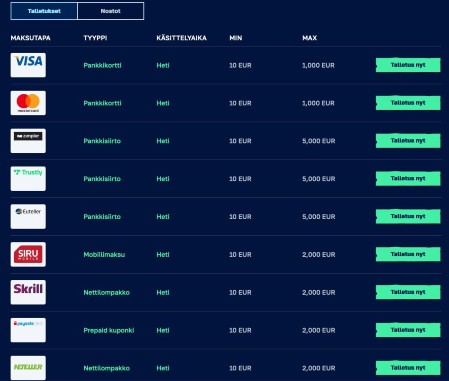
Task: Deposit now with Zimpler button
Action: pyautogui.click(x=408, y=141)
